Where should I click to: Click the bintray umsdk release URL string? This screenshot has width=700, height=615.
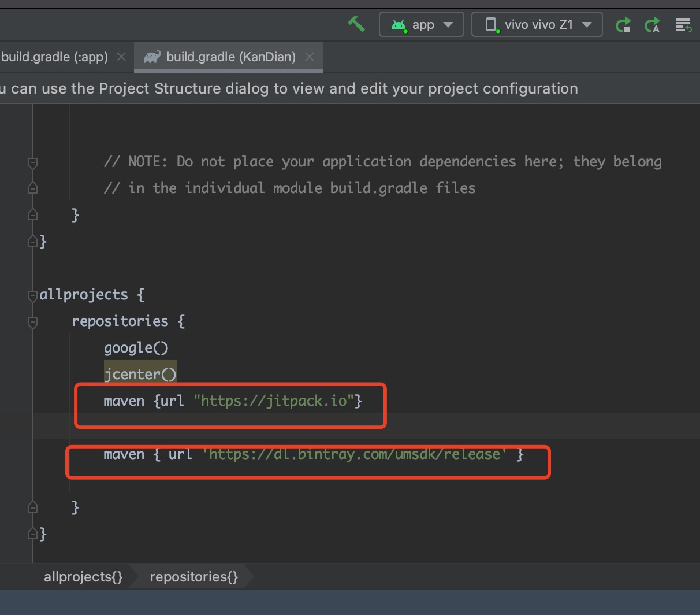[x=355, y=454]
